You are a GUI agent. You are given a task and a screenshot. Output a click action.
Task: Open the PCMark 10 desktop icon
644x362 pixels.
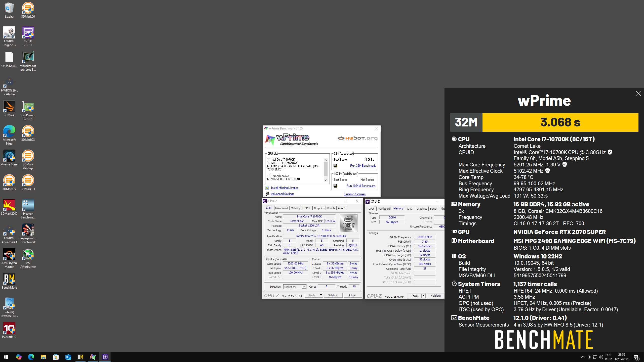(x=9, y=330)
